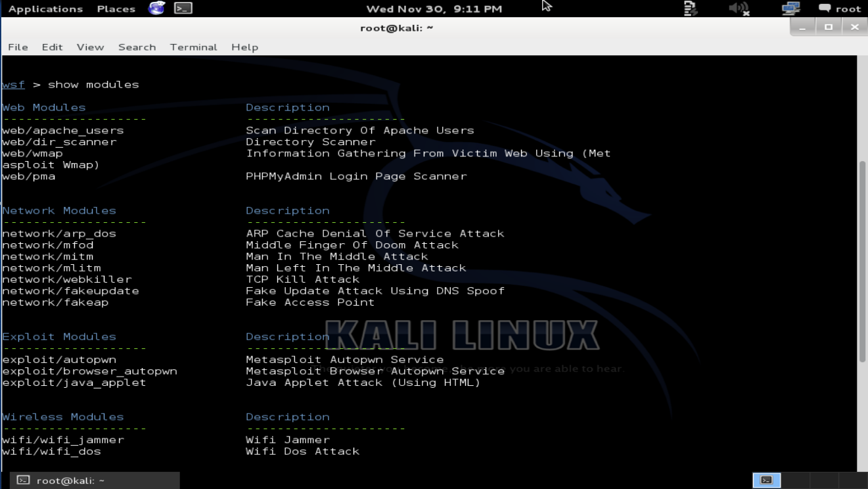Click the wifi/wifi_dos module name
Screen dimensions: 868x489
(x=51, y=452)
